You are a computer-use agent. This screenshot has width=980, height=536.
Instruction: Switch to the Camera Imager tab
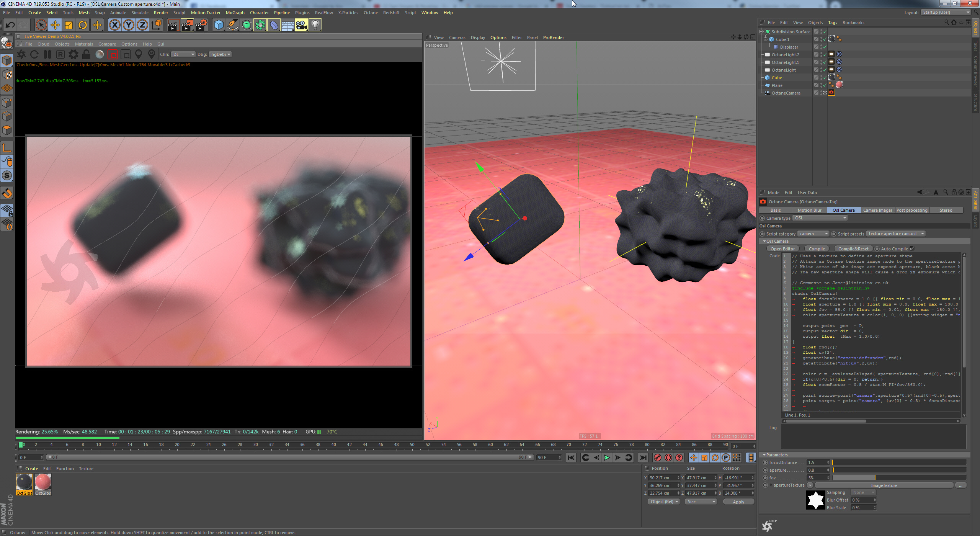877,210
